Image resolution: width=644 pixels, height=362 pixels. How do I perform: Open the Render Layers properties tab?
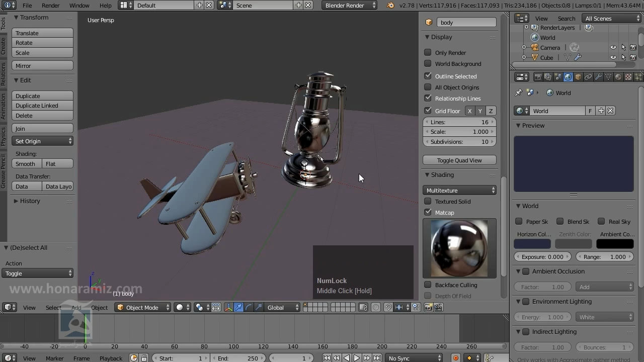548,77
